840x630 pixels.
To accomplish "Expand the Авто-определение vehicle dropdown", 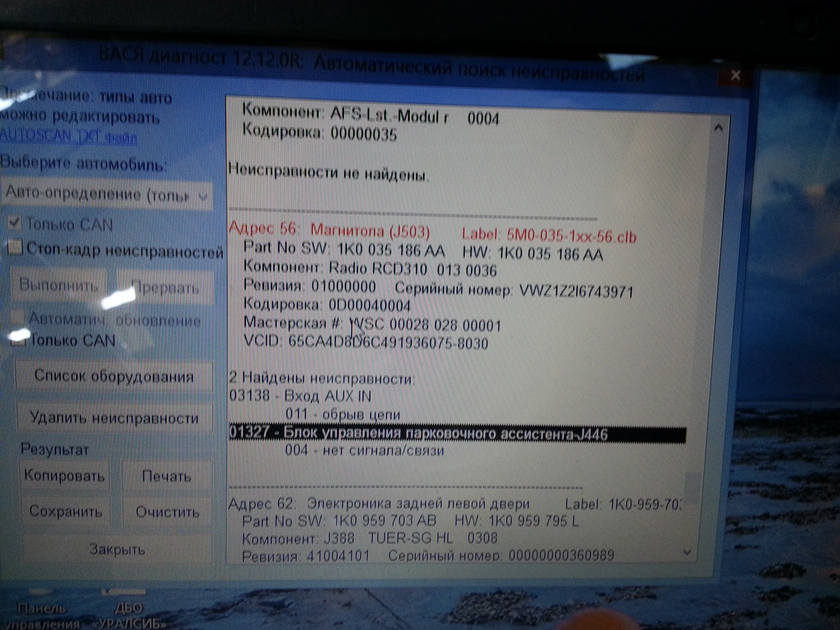I will pos(203,196).
